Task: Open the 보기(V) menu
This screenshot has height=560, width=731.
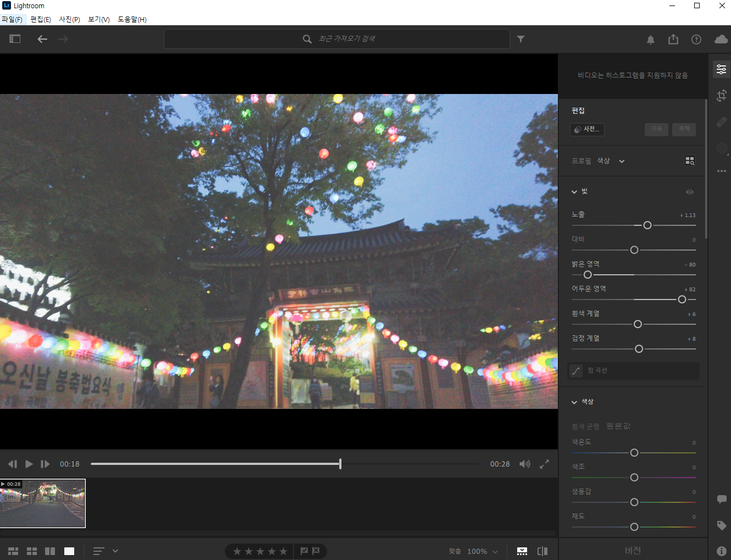Action: pyautogui.click(x=99, y=19)
